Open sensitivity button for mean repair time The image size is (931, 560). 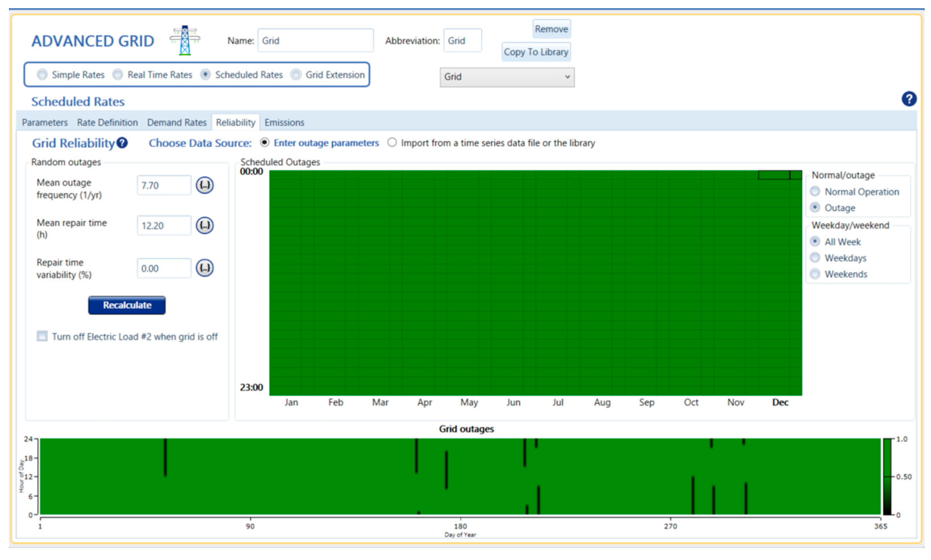point(205,226)
